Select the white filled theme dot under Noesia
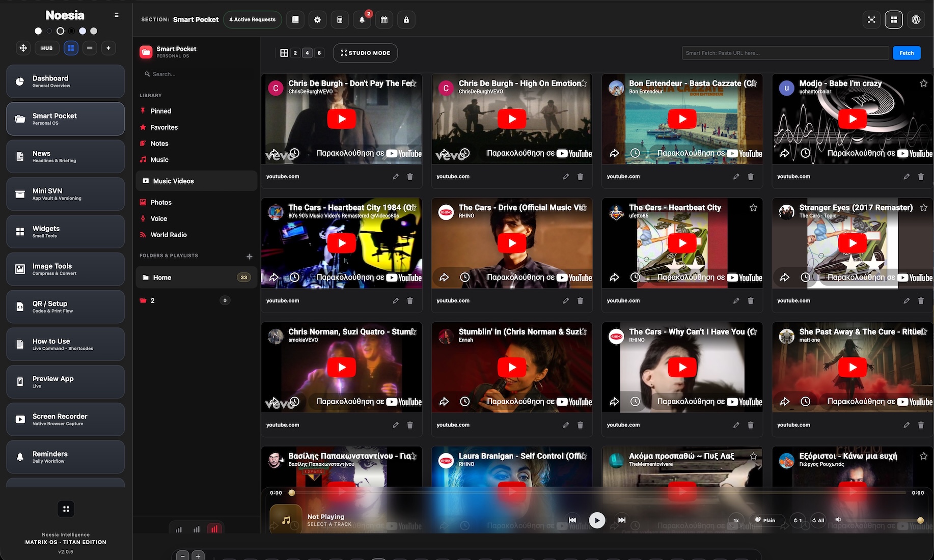Screen dimensions: 934x560 tap(38, 31)
